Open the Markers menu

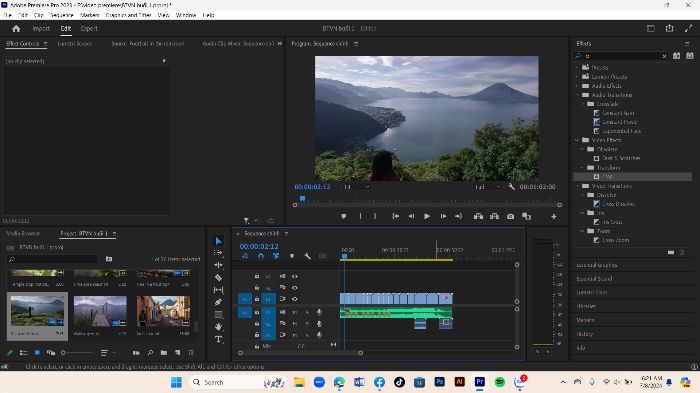pos(89,15)
